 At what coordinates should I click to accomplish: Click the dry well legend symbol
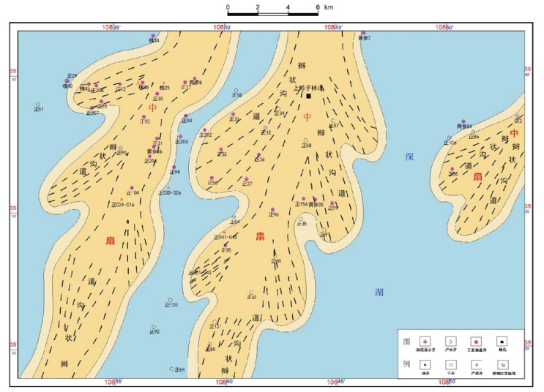tap(450, 363)
